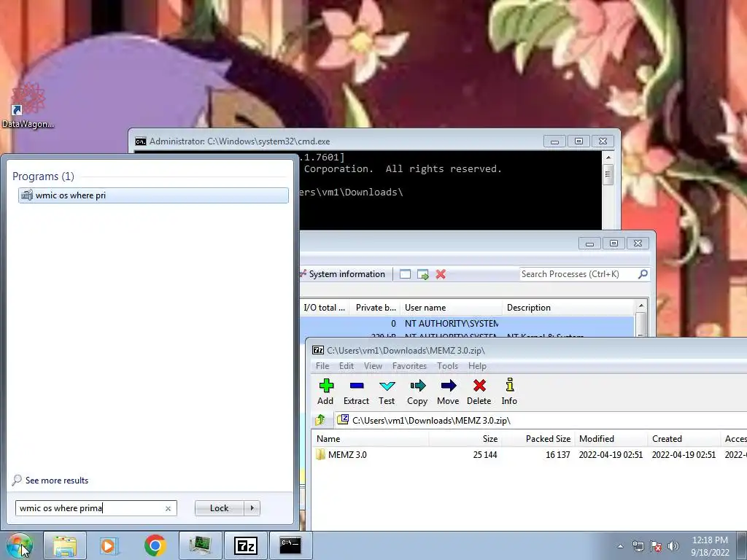Open Google Chrome from the taskbar
This screenshot has width=747, height=560.
pyautogui.click(x=155, y=545)
